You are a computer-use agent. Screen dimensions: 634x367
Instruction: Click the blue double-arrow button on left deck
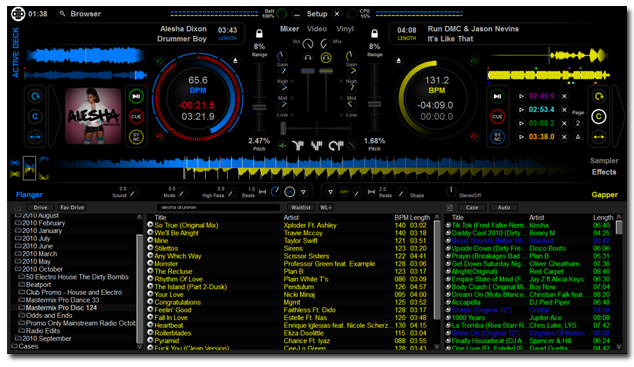pyautogui.click(x=35, y=137)
